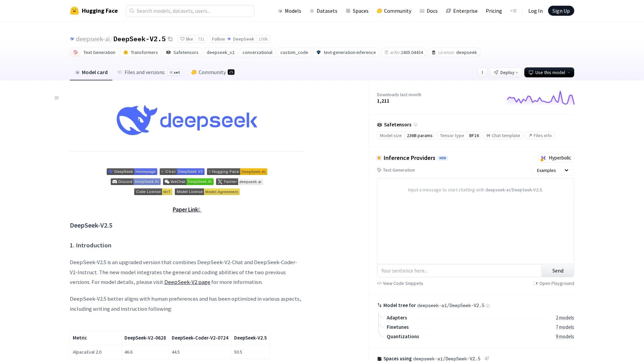Click the copy model name icon
The image size is (644, 362).
(x=170, y=39)
